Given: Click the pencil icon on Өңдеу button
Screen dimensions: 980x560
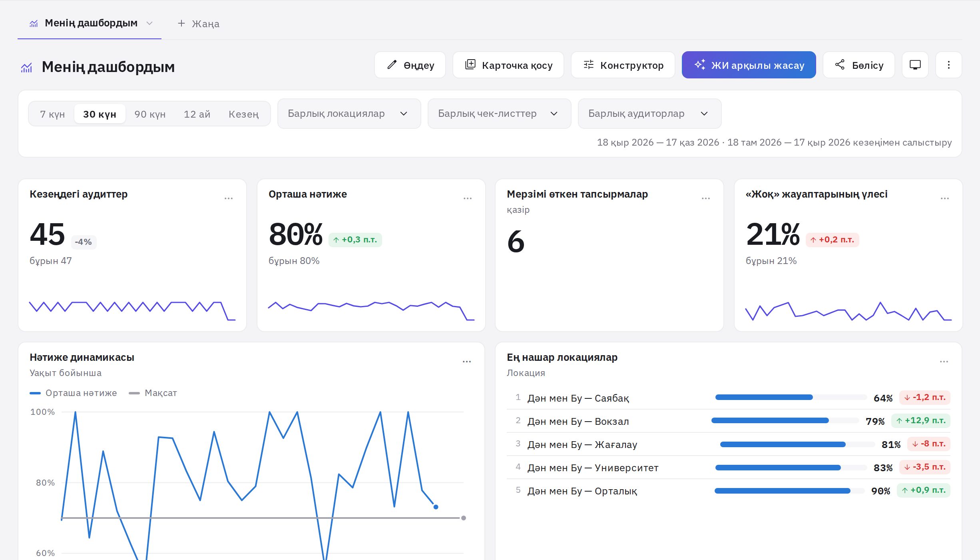Looking at the screenshot, I should 392,65.
